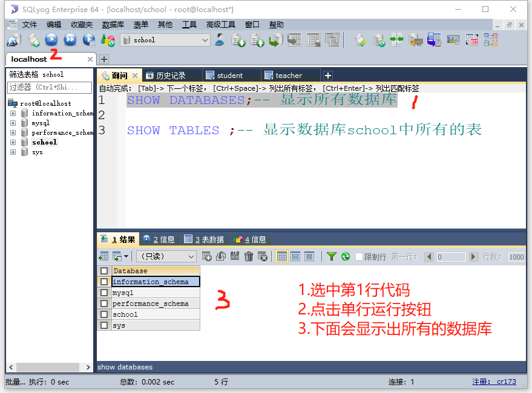Click the Schema Synchronization tool icon
The image size is (532, 393).
click(x=396, y=40)
